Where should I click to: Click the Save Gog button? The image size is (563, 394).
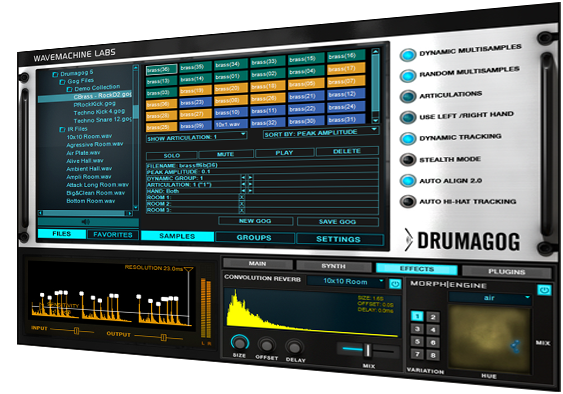click(x=338, y=222)
